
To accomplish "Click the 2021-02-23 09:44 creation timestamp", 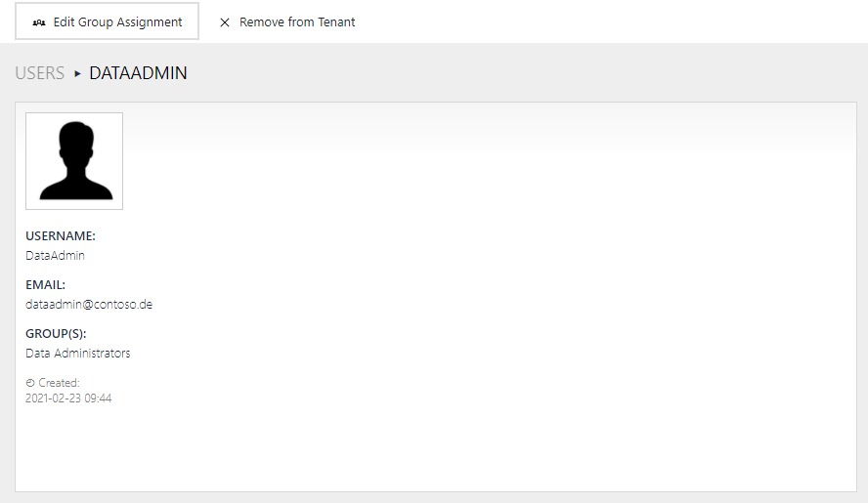I will [x=68, y=398].
